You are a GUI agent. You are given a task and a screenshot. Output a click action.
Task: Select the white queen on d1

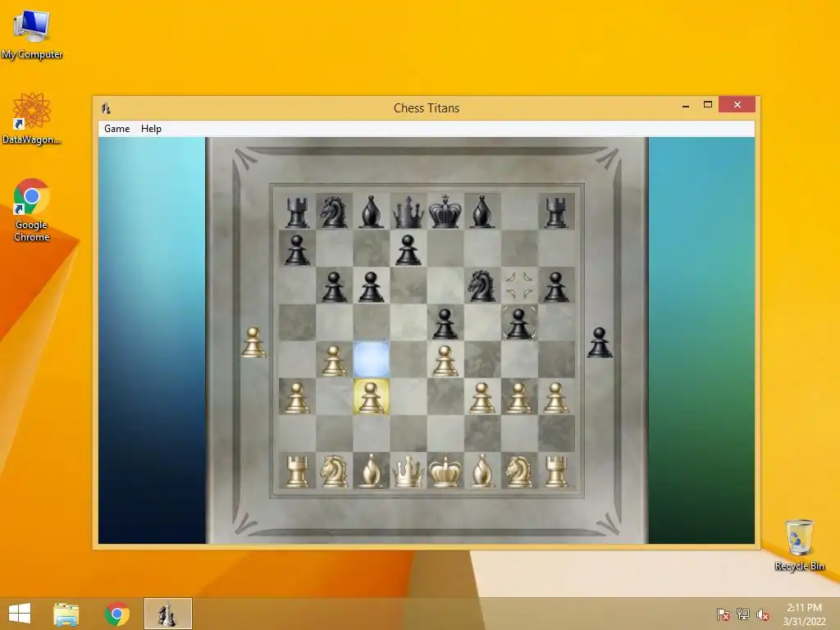pyautogui.click(x=409, y=472)
